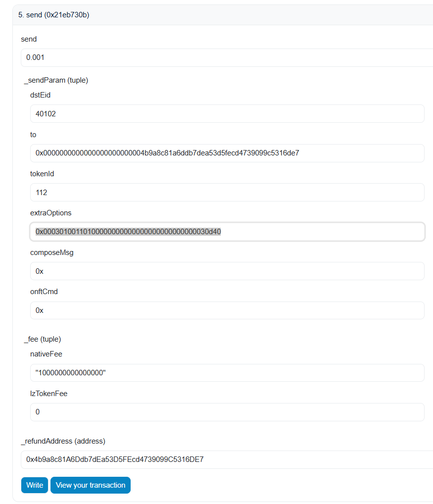The image size is (433, 504).
Task: Click the onftCmd input field
Action: pyautogui.click(x=227, y=310)
